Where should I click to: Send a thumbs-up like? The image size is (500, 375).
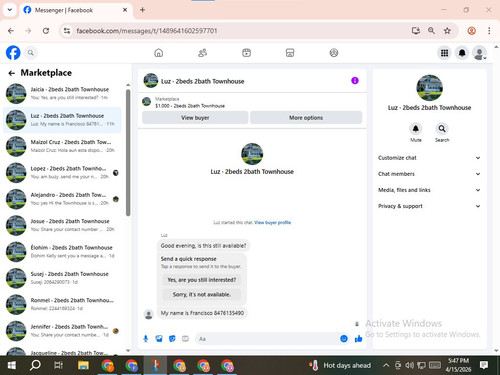(358, 339)
